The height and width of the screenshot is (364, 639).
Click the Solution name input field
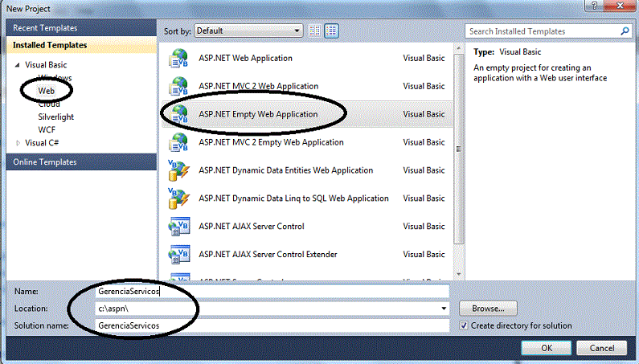(272, 325)
